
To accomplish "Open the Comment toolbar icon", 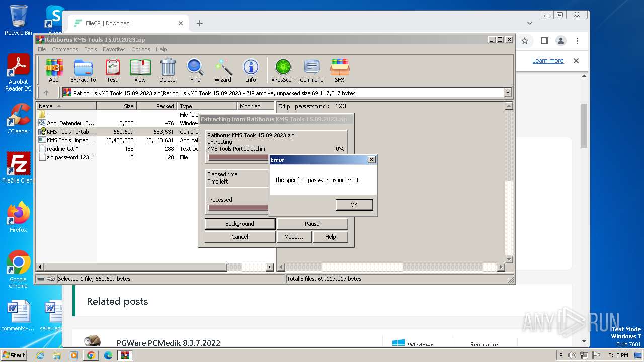I will (311, 70).
